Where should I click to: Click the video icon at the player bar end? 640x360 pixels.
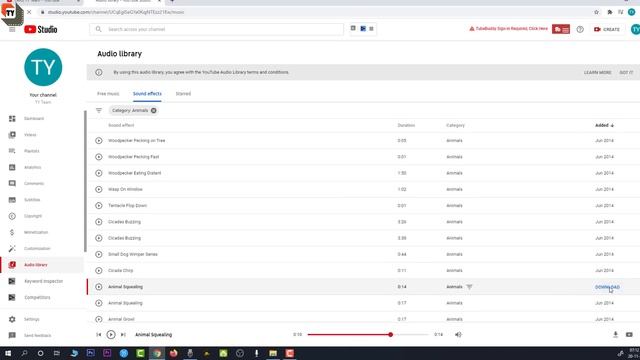[629, 335]
